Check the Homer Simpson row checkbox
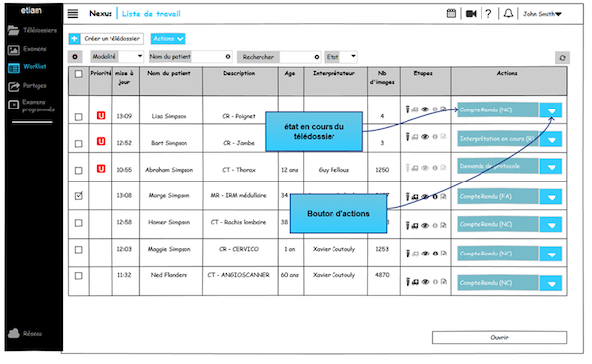The width and height of the screenshot is (592, 364). [79, 223]
